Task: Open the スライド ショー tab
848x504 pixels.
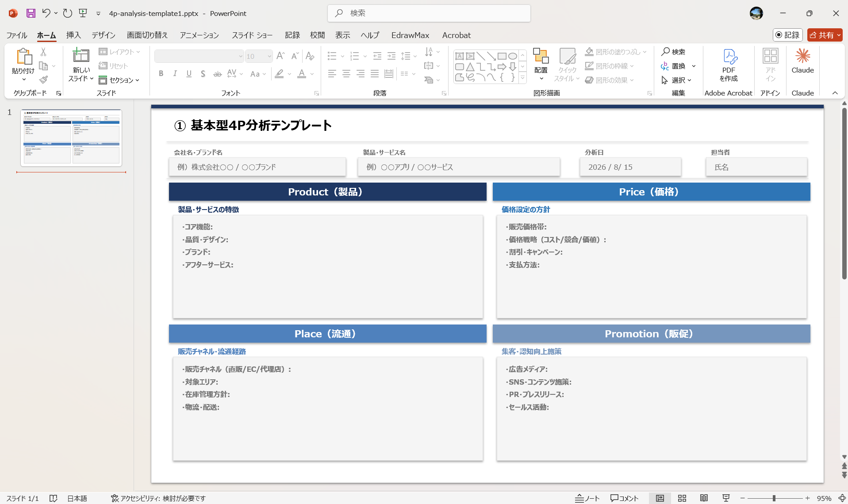Action: pos(252,35)
